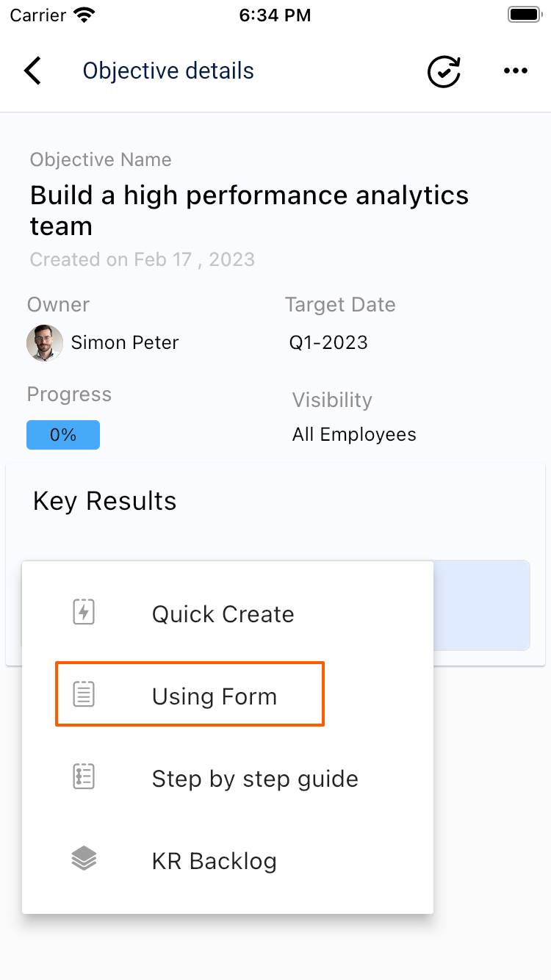
Task: Click Simon Peter's avatar photo
Action: [x=44, y=342]
